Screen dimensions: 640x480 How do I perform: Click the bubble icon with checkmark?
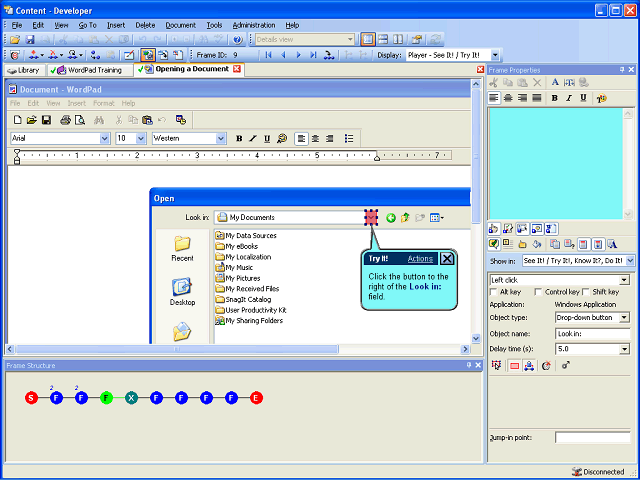click(493, 244)
